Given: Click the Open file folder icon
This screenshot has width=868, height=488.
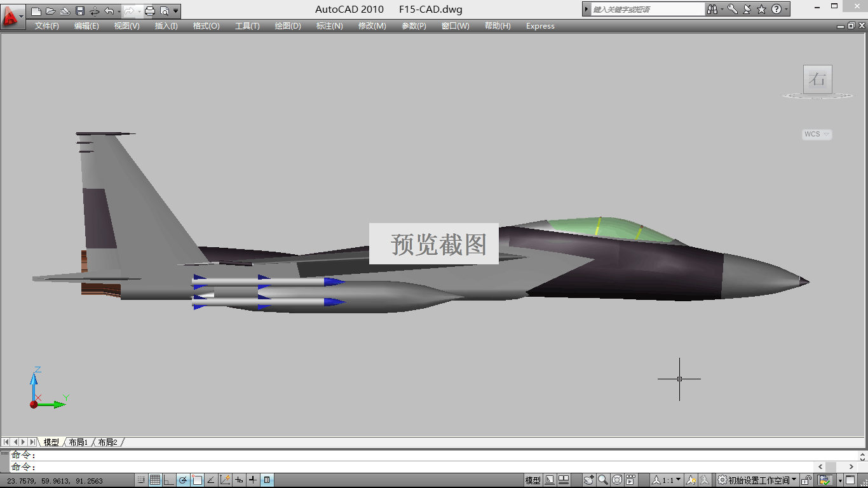Looking at the screenshot, I should (51, 11).
